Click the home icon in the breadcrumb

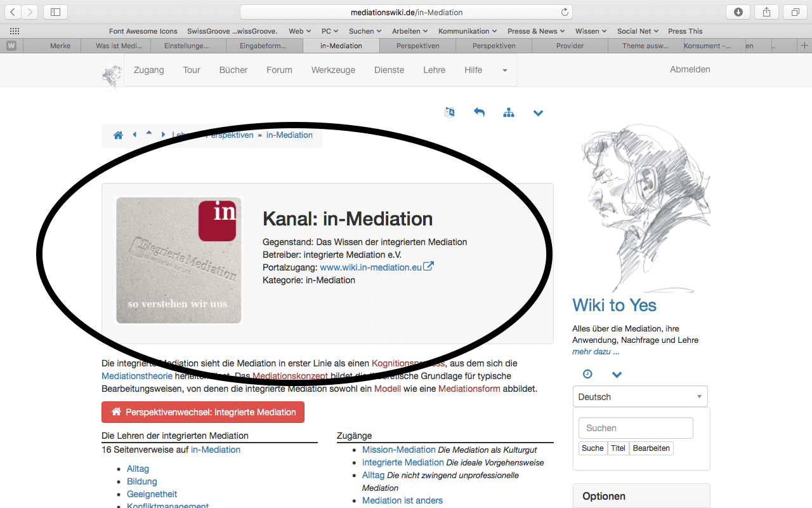[x=118, y=135]
